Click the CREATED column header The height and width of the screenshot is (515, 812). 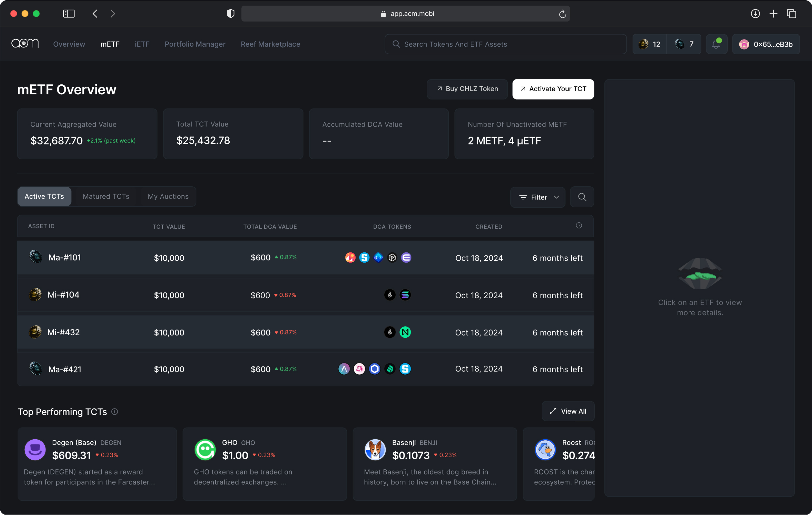click(x=489, y=227)
